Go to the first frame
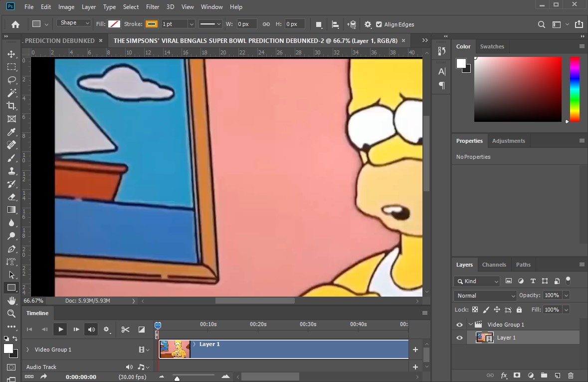588x382 pixels. point(29,330)
